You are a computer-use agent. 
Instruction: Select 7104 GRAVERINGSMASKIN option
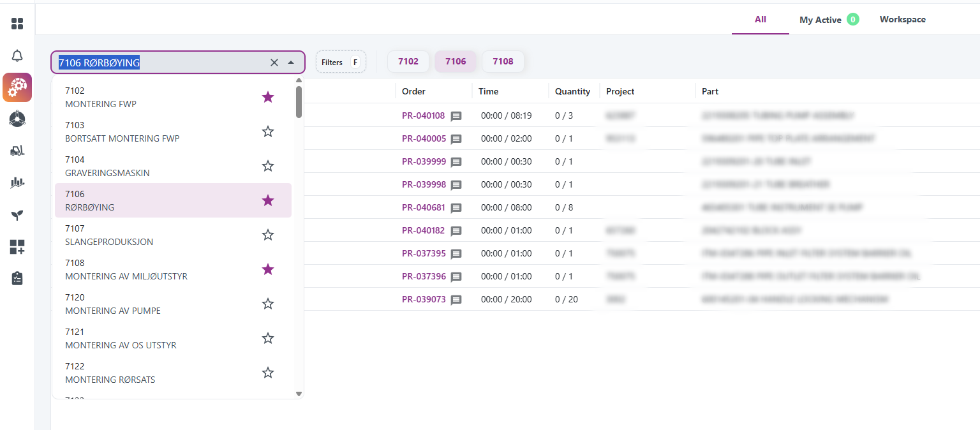pos(173,166)
